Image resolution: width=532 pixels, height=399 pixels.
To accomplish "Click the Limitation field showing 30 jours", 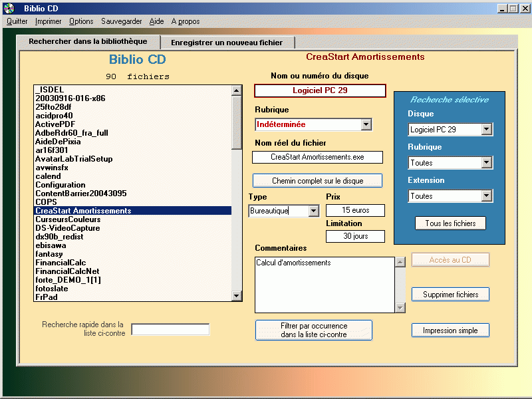I will click(x=355, y=236).
